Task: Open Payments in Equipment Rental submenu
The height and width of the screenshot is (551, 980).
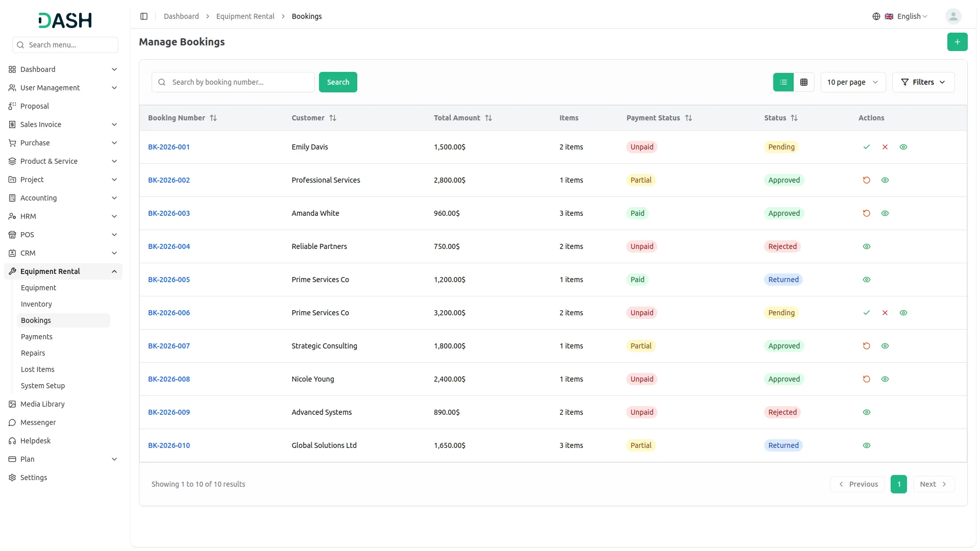Action: pyautogui.click(x=37, y=337)
